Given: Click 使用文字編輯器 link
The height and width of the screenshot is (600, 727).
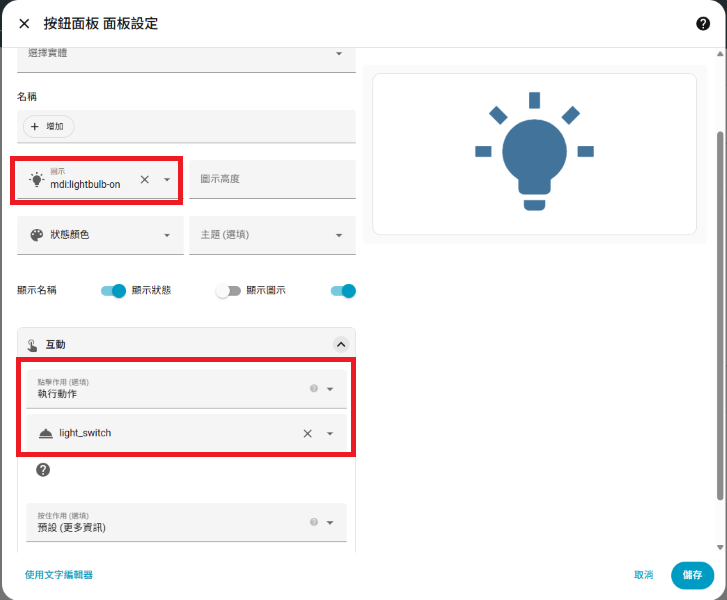Looking at the screenshot, I should tap(59, 575).
